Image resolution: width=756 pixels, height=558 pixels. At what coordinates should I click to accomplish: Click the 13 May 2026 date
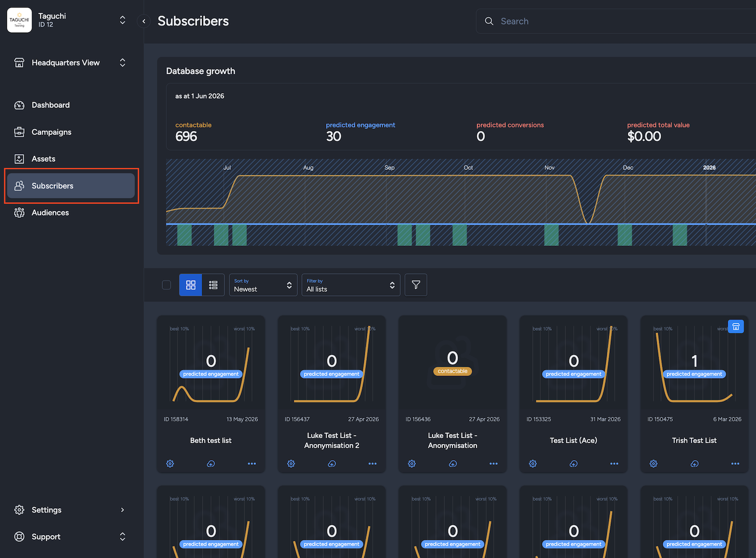click(x=242, y=419)
